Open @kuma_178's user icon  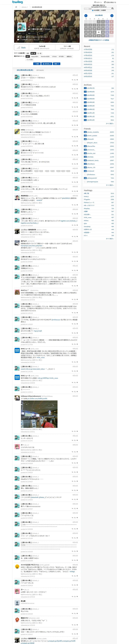click(x=85, y=168)
